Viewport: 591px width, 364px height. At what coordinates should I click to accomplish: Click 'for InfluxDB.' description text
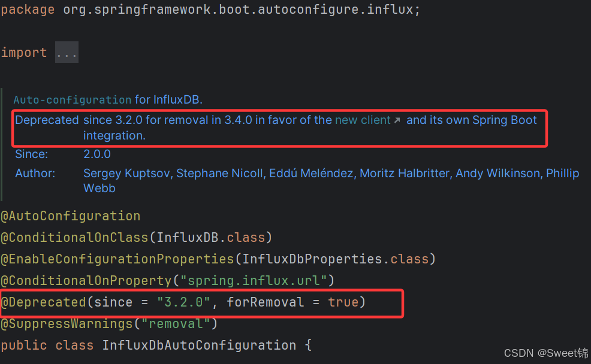168,100
